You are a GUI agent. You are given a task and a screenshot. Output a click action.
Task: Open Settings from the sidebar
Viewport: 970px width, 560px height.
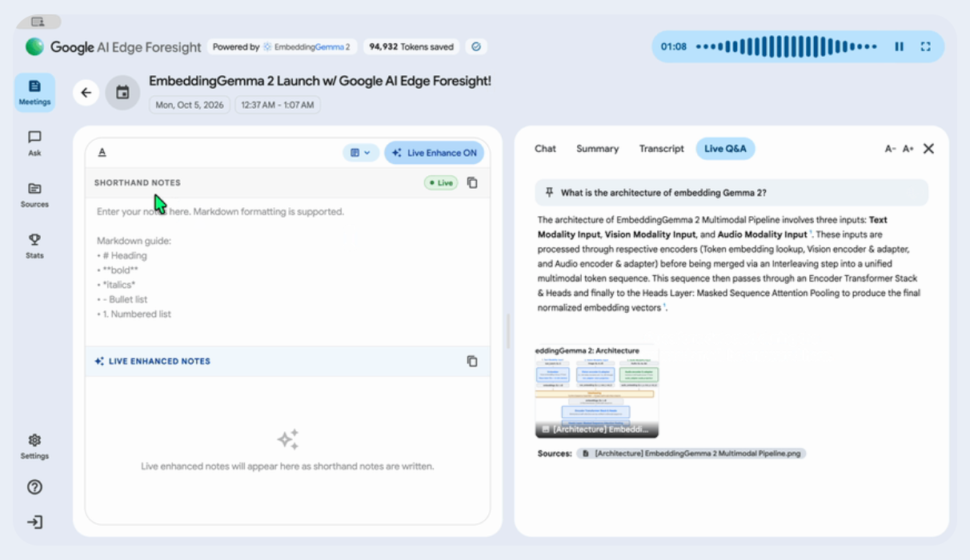click(x=34, y=446)
